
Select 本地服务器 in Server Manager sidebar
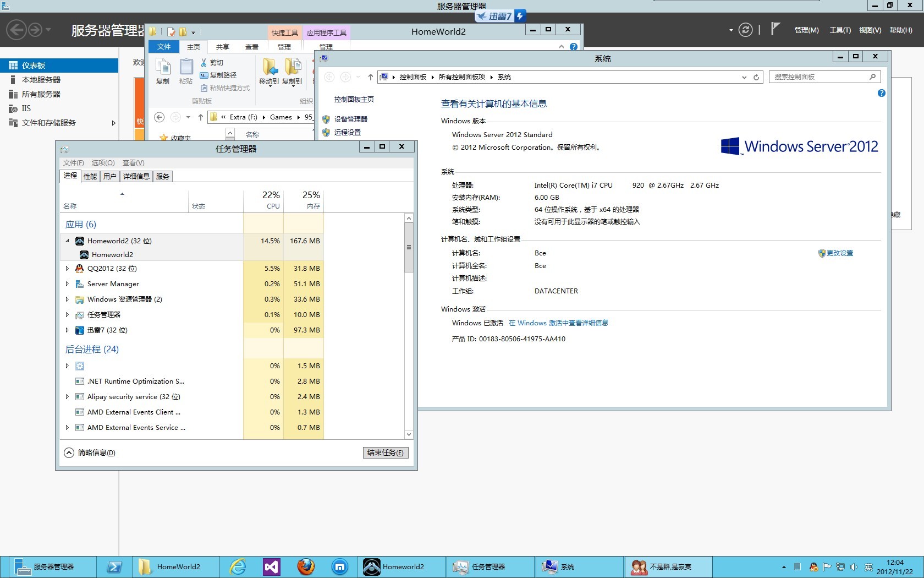click(x=59, y=80)
